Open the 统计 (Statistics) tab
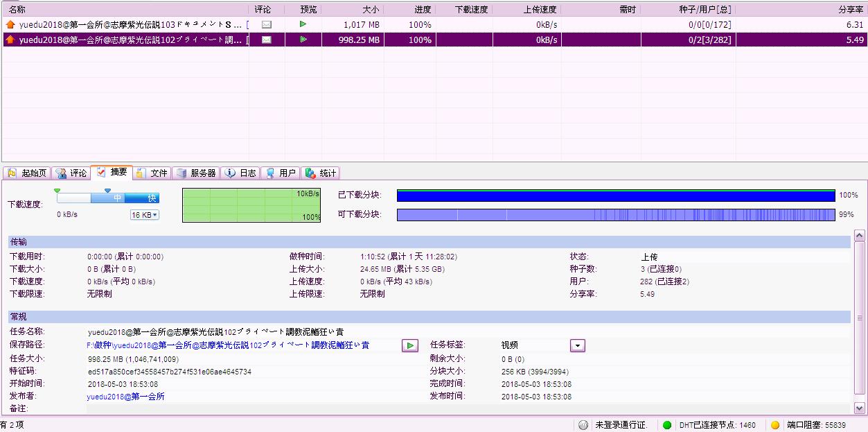 point(321,173)
